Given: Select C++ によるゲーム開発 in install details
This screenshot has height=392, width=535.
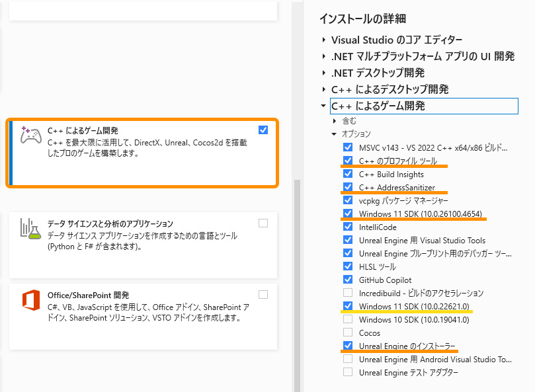Looking at the screenshot, I should (x=424, y=106).
